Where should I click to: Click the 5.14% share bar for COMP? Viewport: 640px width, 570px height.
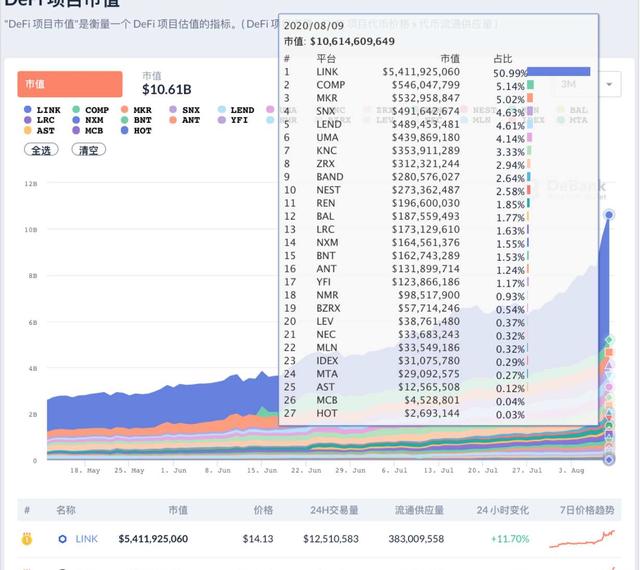[x=530, y=85]
